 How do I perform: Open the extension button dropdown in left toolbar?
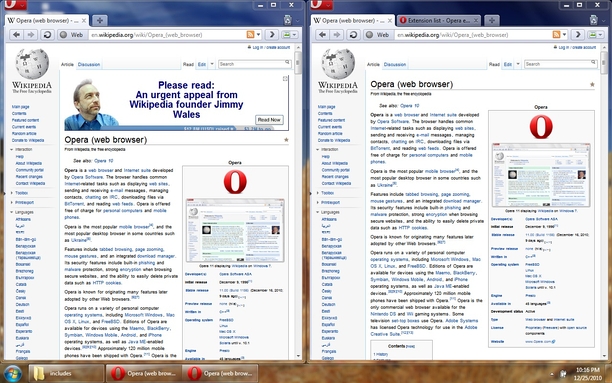pos(295,35)
